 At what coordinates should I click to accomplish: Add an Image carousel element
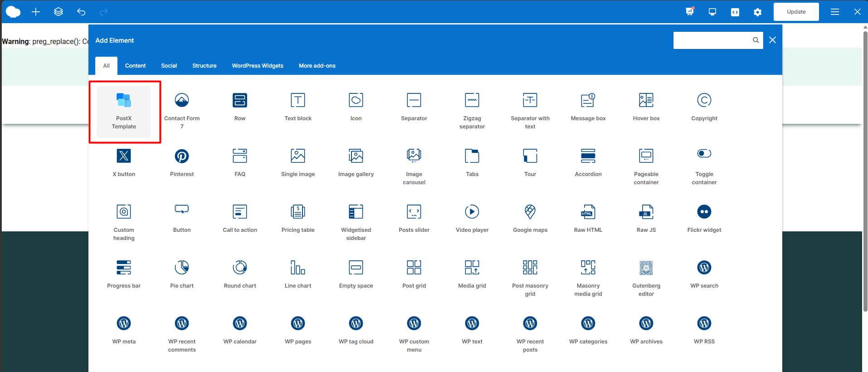pyautogui.click(x=414, y=167)
